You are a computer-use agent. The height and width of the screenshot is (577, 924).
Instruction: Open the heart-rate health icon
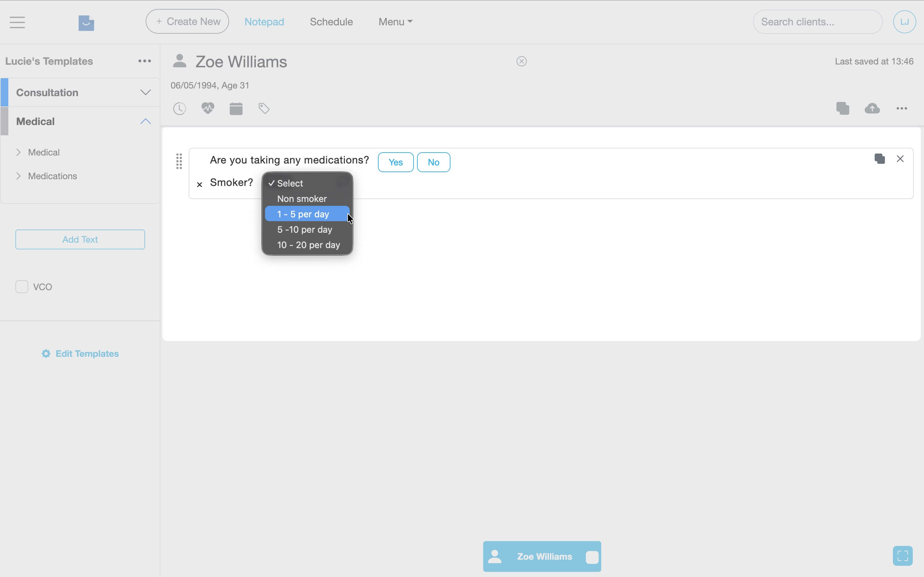pos(207,108)
